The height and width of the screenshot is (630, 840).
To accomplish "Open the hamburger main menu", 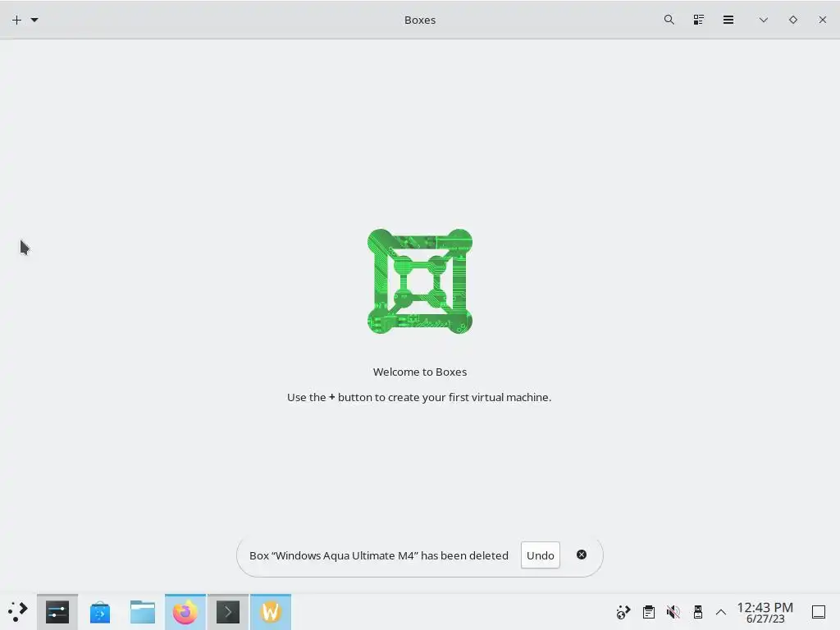I will [x=728, y=20].
